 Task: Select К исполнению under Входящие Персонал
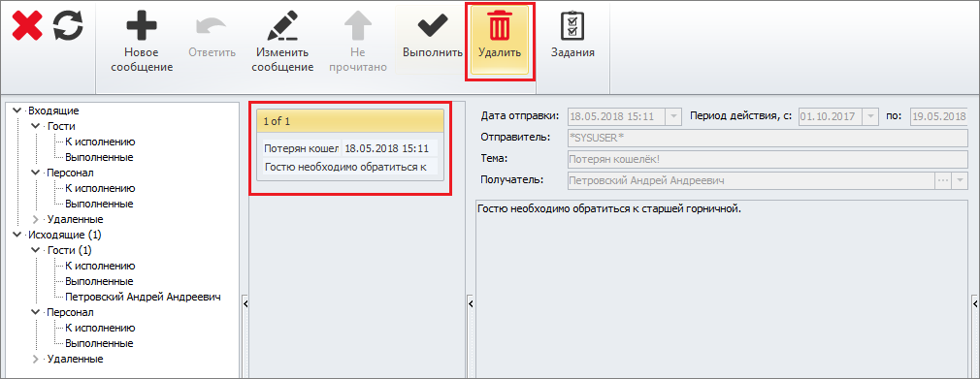(x=100, y=188)
